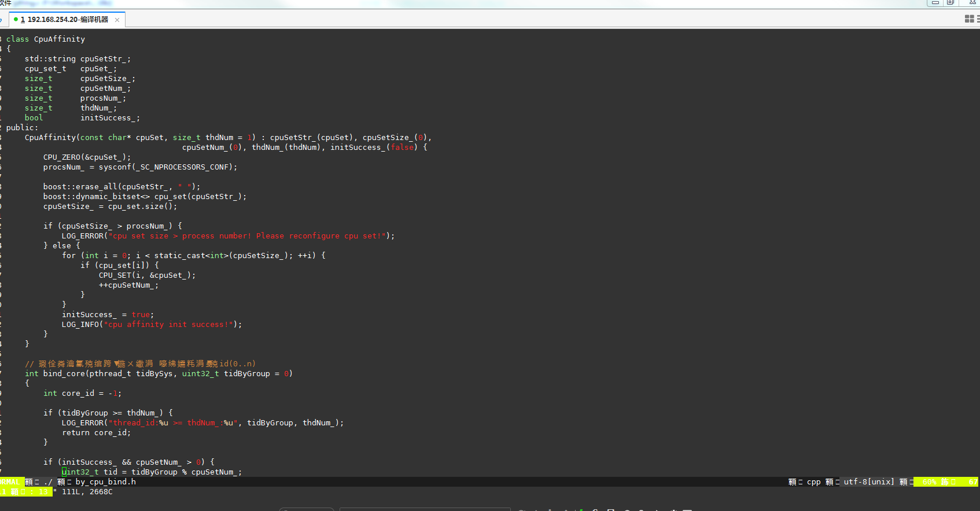Place cursor on sysconf(_SC_NPROCESSORS_CONF) call
This screenshot has height=511, width=980.
[x=167, y=167]
